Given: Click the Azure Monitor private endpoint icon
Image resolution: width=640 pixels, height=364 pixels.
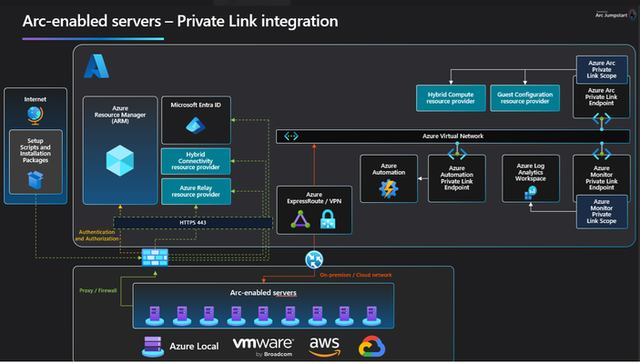Looking at the screenshot, I should click(x=602, y=155).
